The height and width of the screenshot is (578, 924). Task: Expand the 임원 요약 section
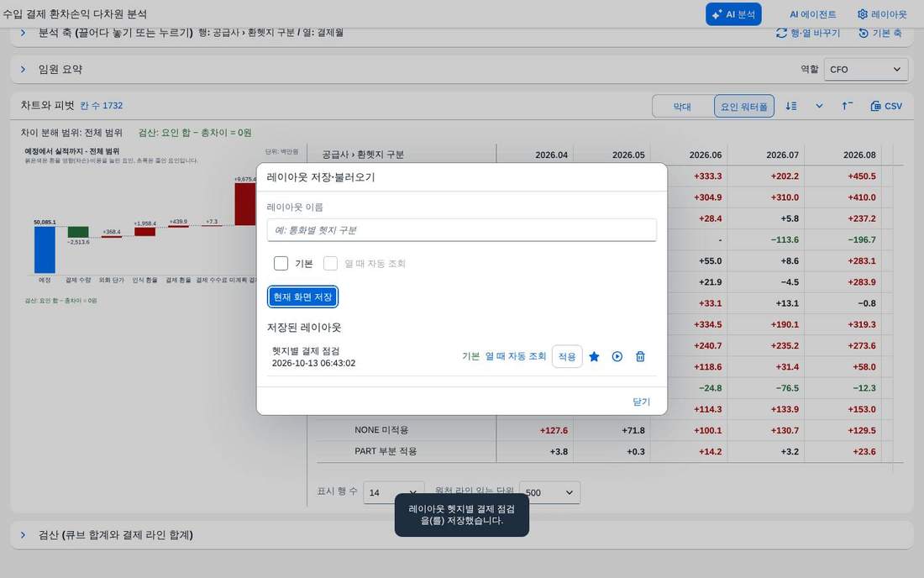click(23, 70)
